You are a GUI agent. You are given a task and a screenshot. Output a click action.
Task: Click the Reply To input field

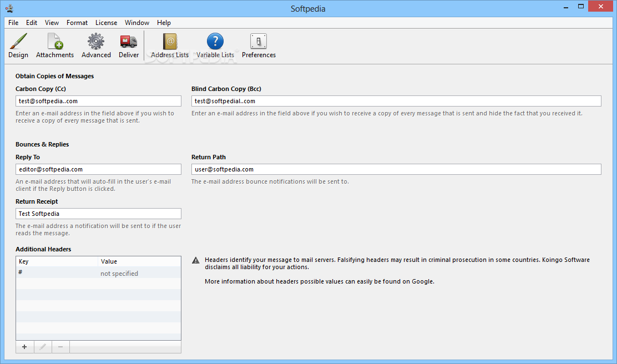98,169
